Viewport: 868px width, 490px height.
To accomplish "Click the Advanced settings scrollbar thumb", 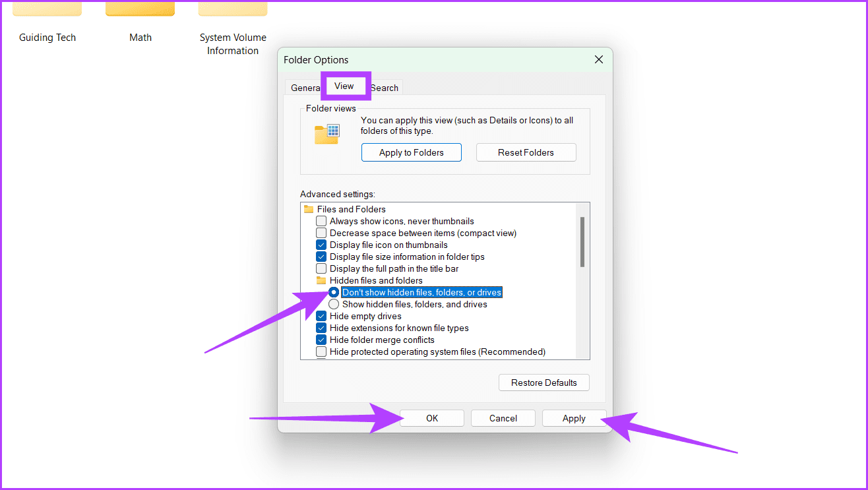I will (582, 242).
